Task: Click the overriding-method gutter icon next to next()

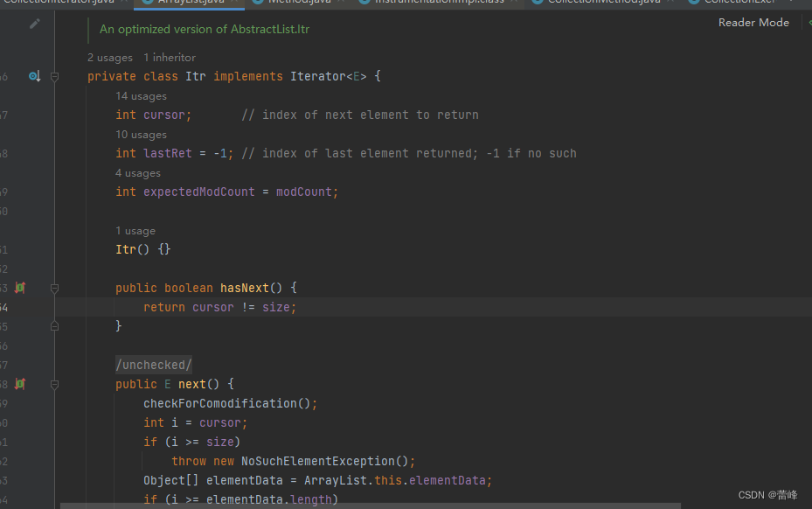Action: [x=19, y=383]
